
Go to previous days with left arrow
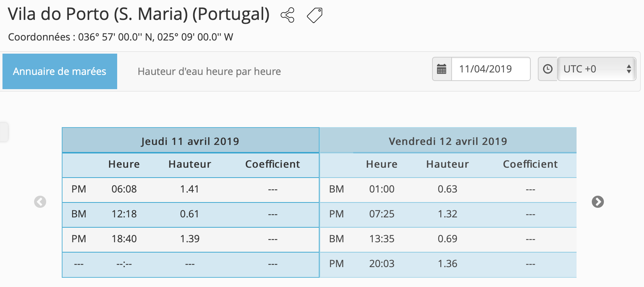(40, 202)
